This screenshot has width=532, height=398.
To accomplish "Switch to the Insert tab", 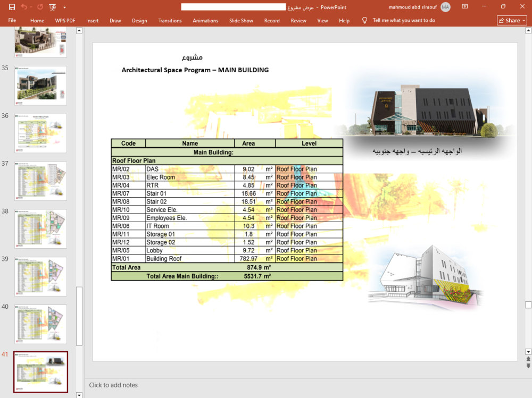I will (92, 20).
